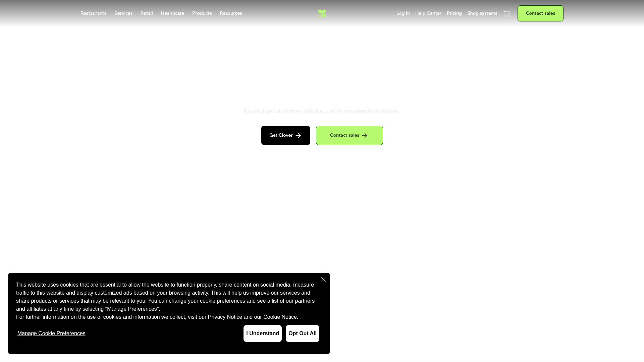Expand the Healthcare navigation item
Screen dimensions: 644x362
pos(172,13)
